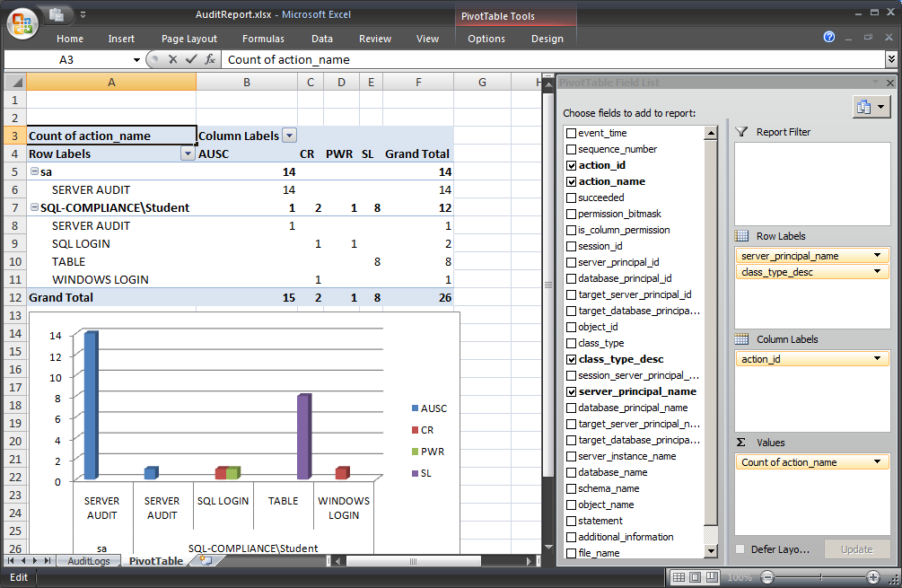Open the Customize Quick Access Toolbar arrow
902x588 pixels.
[83, 15]
